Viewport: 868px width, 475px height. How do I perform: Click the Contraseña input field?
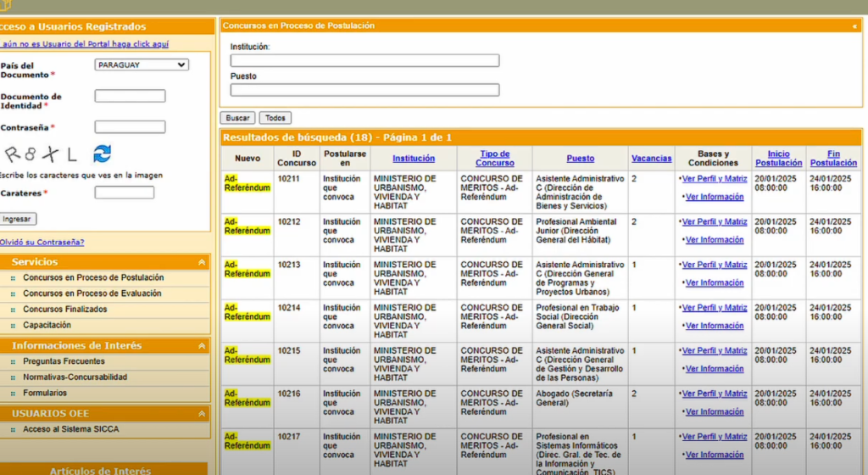coord(130,126)
